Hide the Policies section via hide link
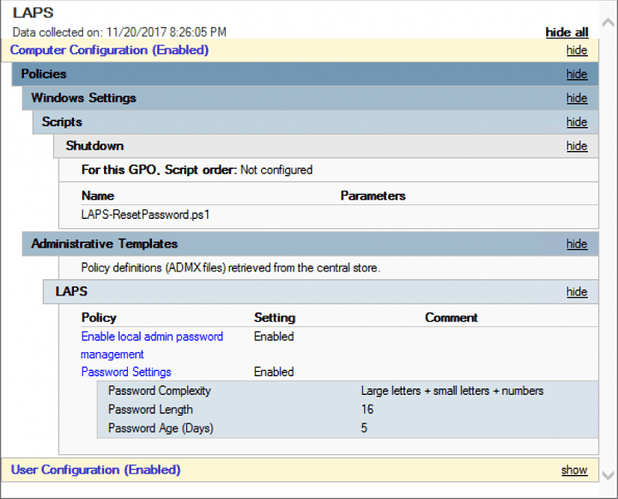Image resolution: width=618 pixels, height=499 pixels. [x=576, y=74]
